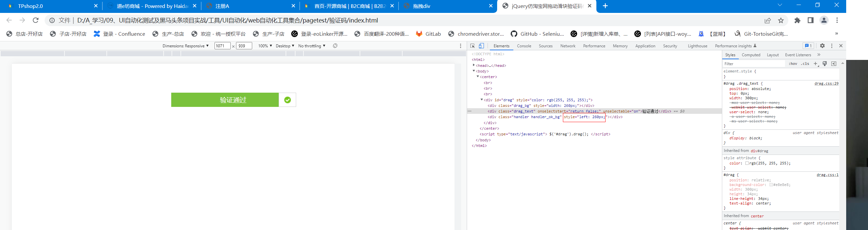Open the 登录 - Confluence bookmark

click(x=119, y=34)
